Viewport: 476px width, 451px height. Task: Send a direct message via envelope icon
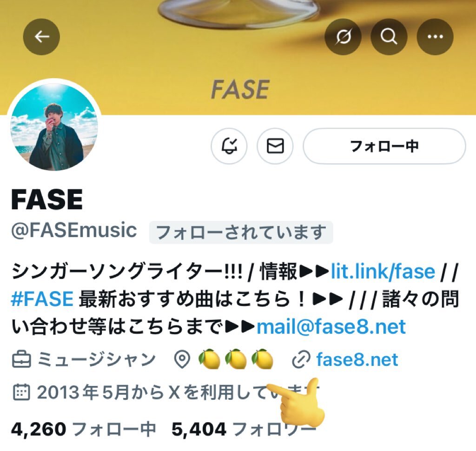point(275,146)
